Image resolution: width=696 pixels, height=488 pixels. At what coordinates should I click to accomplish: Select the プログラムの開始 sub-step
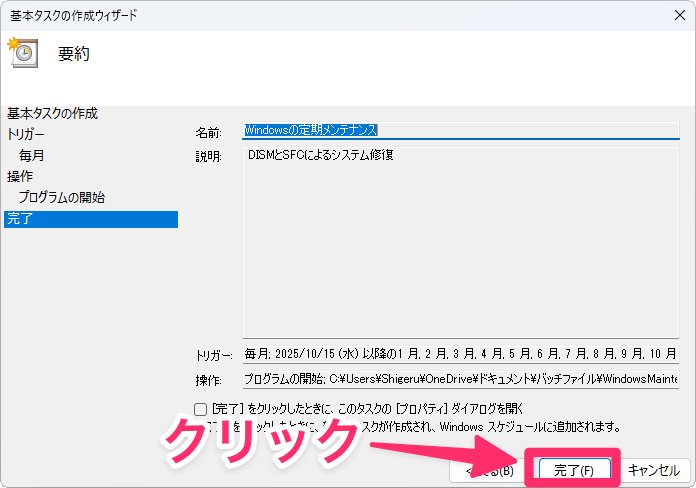62,198
